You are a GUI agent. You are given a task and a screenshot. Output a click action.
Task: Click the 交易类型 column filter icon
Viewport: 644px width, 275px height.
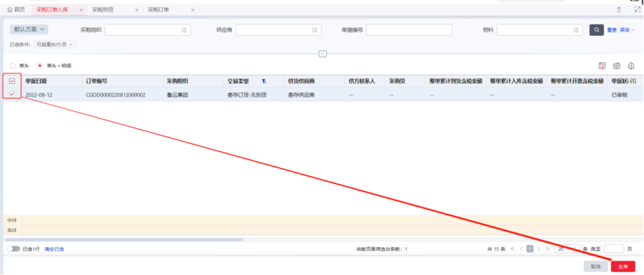point(264,81)
